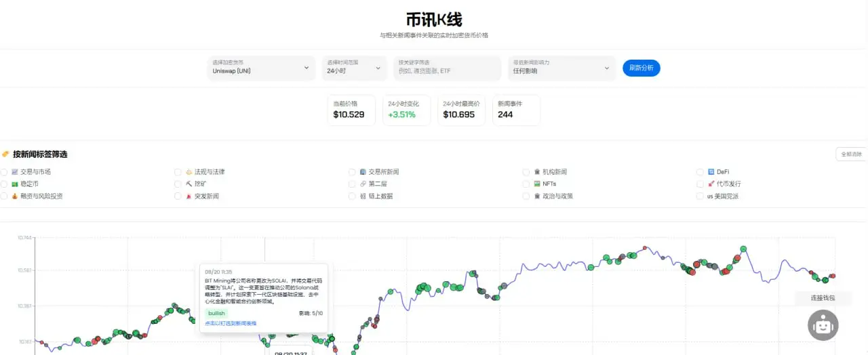This screenshot has height=355, width=868.
Task: Click the tag icon beside 按新闻标签筛选 heading
Action: 5,154
